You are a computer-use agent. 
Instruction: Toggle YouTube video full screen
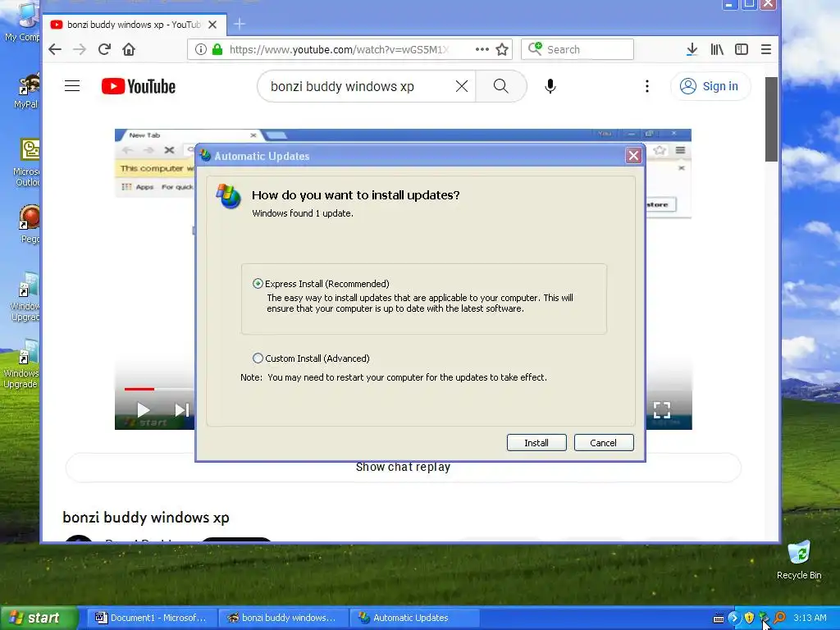[662, 410]
